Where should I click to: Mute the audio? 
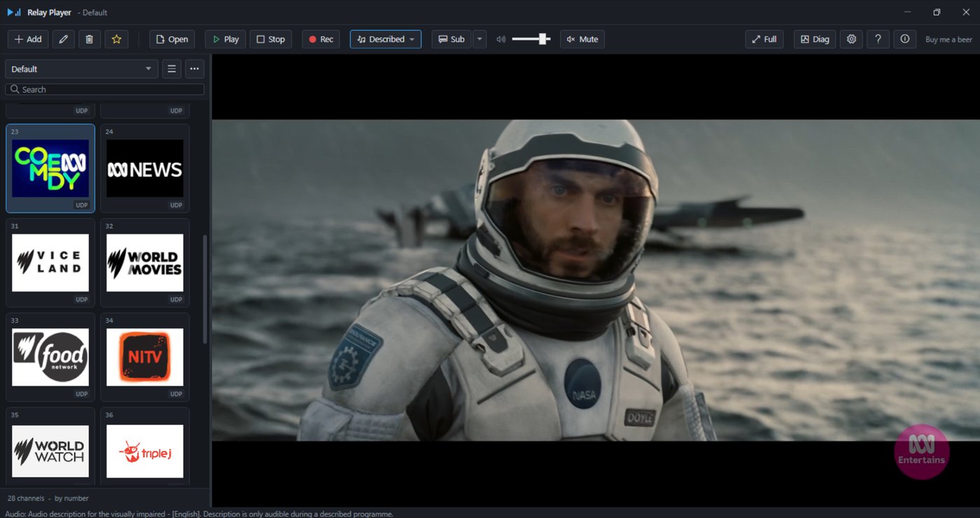point(582,39)
